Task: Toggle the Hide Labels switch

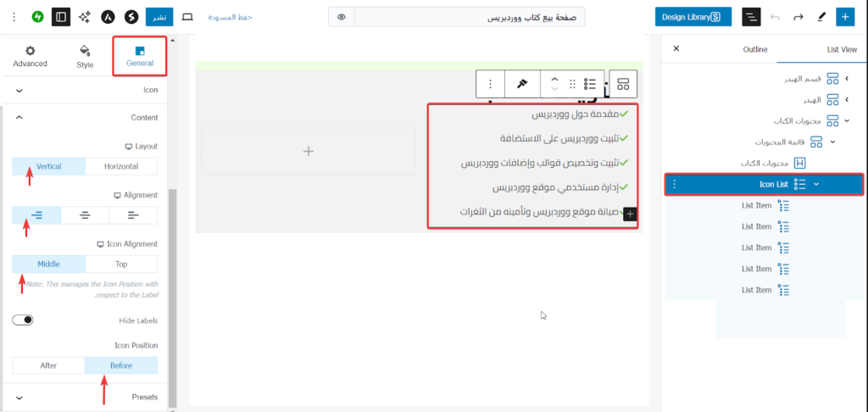Action: 23,320
